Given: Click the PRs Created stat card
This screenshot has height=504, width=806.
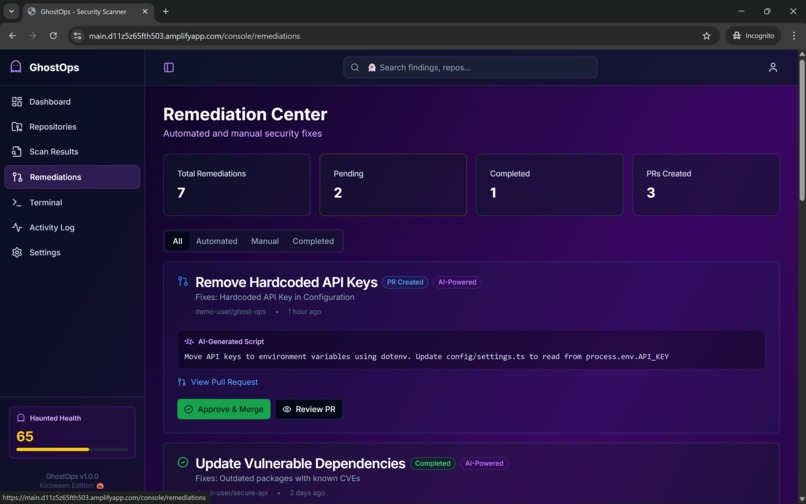Looking at the screenshot, I should (x=706, y=185).
